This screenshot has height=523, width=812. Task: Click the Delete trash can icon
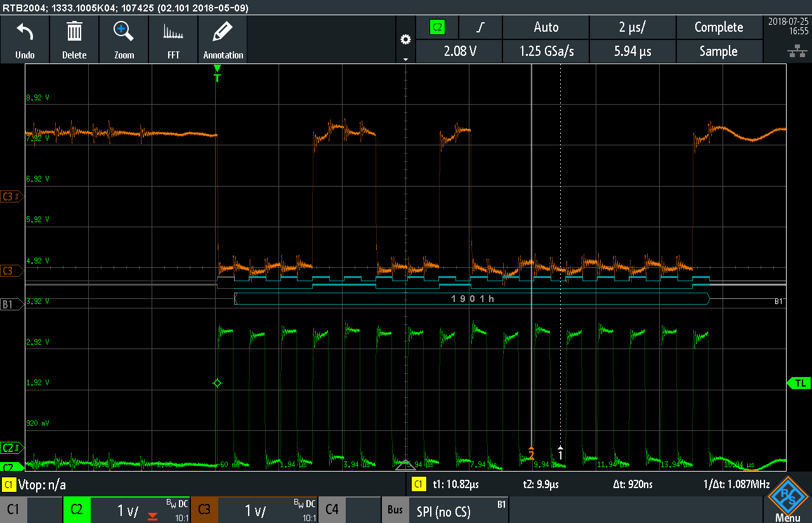(x=74, y=39)
